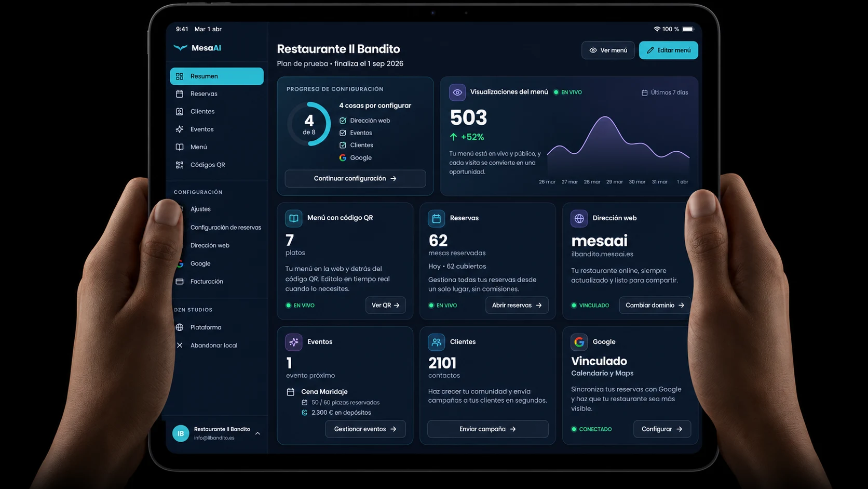Go to Clientes in the sidebar
The image size is (868, 489).
click(216, 112)
